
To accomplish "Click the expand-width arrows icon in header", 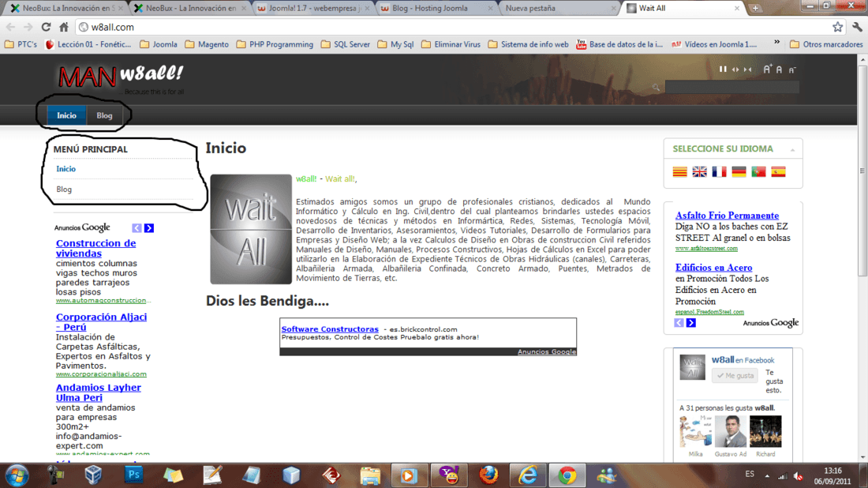I will coord(735,69).
